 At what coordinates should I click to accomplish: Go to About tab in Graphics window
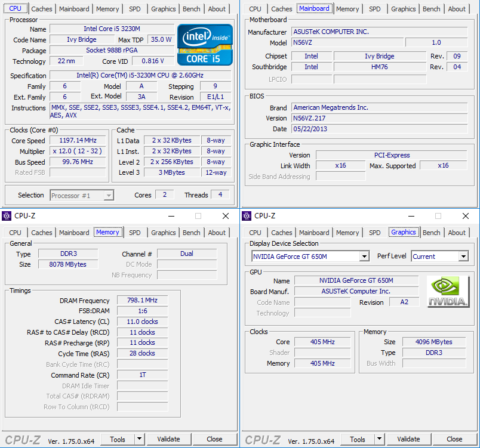click(x=457, y=233)
